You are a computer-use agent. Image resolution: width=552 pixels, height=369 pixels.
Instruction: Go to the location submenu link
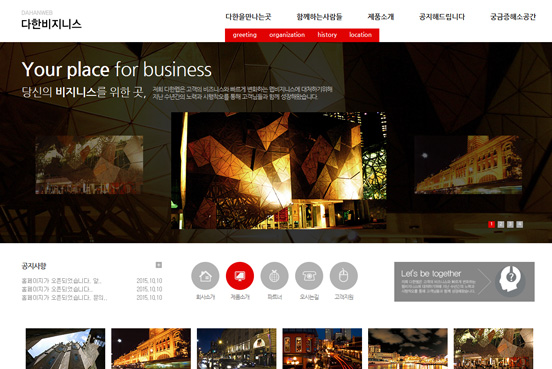[360, 35]
